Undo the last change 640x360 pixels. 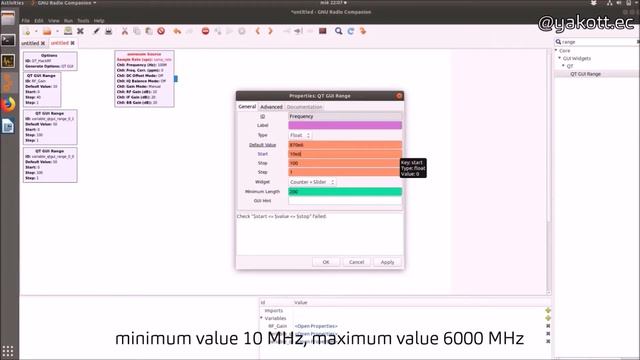177,31
